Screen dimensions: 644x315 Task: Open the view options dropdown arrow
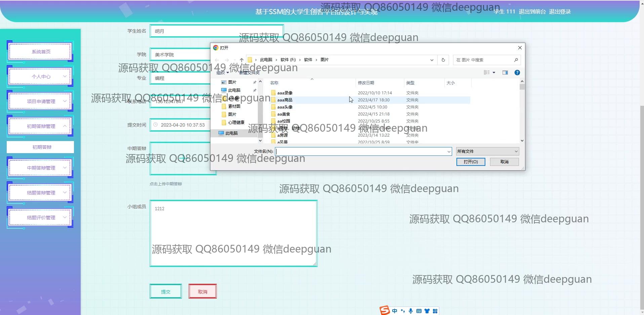coord(494,73)
